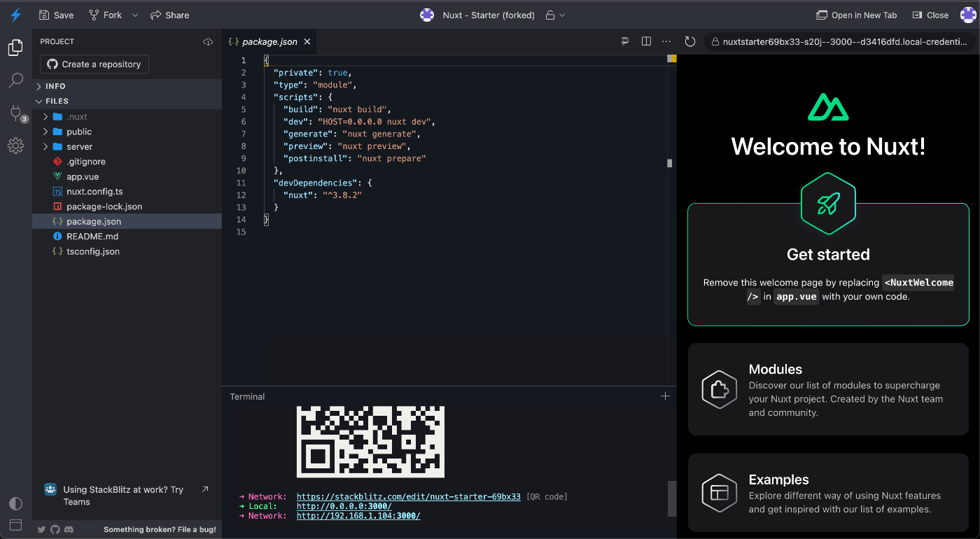Click the rocket icon on Get started card
This screenshot has width=980, height=539.
coord(828,204)
